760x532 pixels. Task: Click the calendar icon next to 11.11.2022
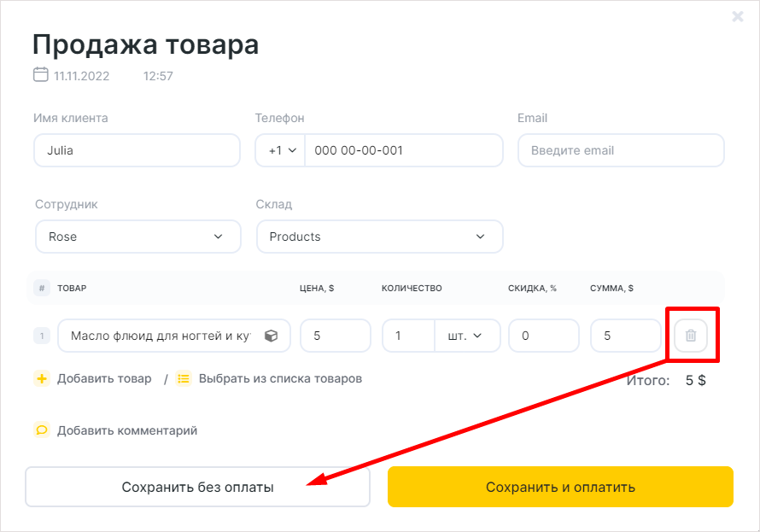[x=41, y=74]
